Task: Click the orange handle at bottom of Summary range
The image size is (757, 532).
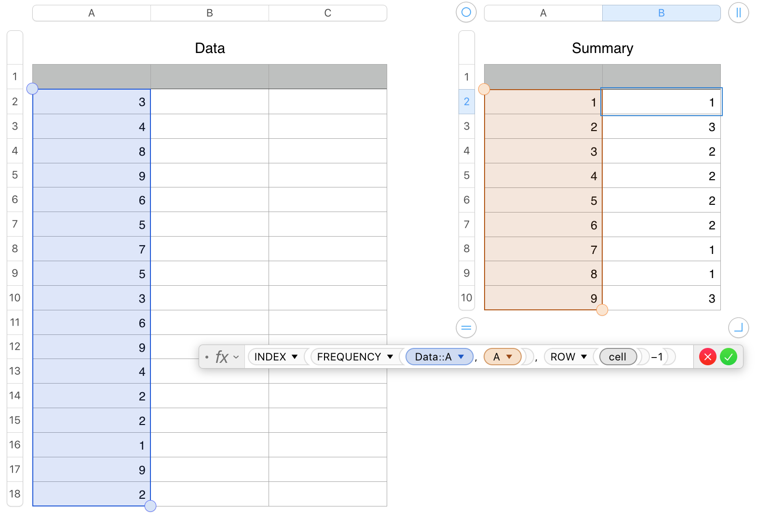Action: tap(602, 310)
